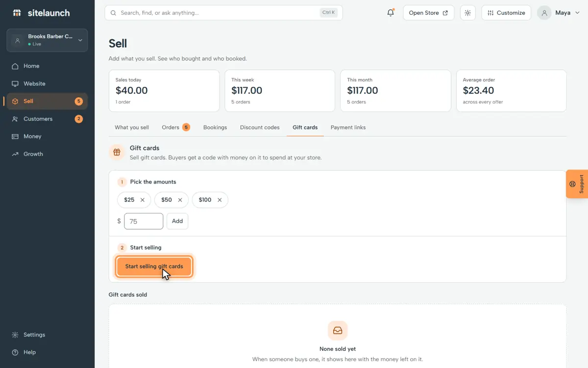Screen dimensions: 588x368
Task: Open the Website sidebar item
Action: click(x=47, y=84)
